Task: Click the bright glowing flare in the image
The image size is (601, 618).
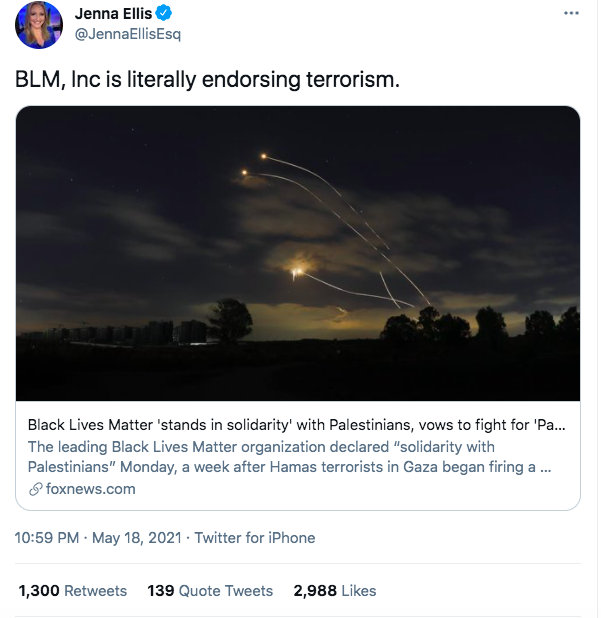Action: coord(296,270)
